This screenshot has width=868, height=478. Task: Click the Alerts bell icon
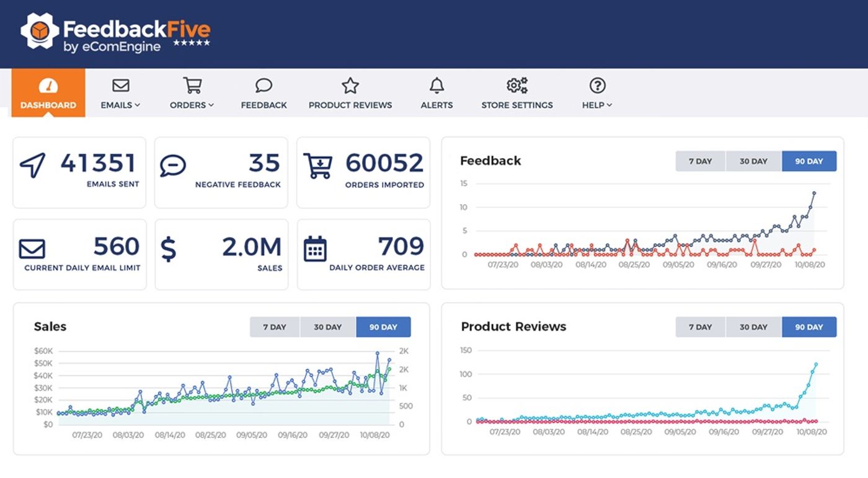click(436, 86)
